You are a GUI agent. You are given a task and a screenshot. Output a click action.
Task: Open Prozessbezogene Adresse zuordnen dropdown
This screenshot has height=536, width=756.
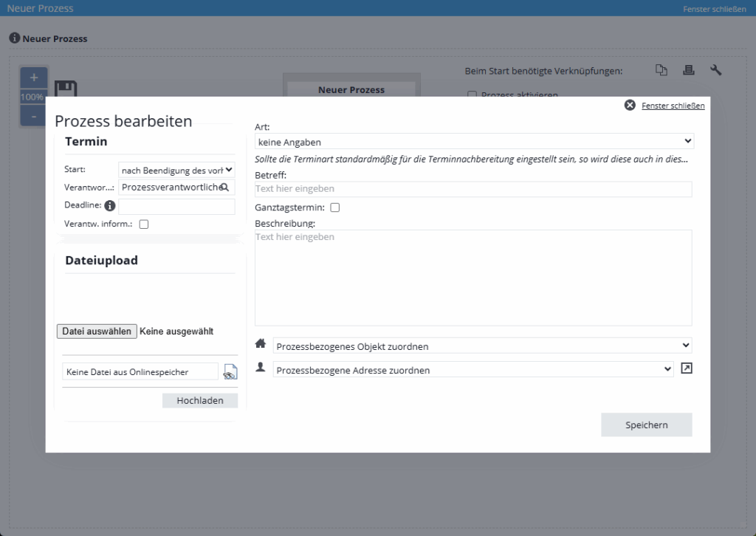472,370
